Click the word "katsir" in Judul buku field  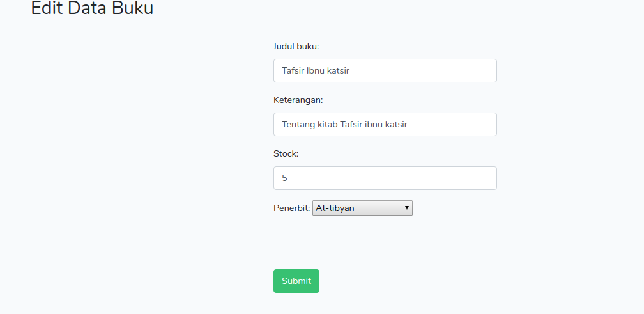(x=338, y=71)
